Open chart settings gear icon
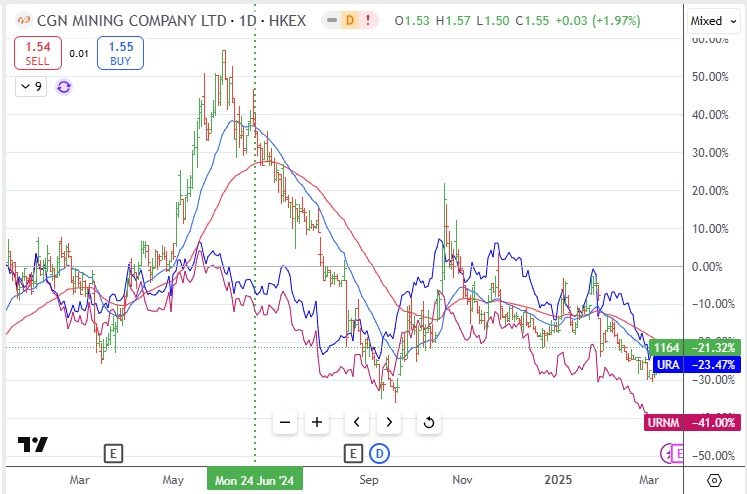Viewport: 747px width, 494px height. pyautogui.click(x=714, y=480)
